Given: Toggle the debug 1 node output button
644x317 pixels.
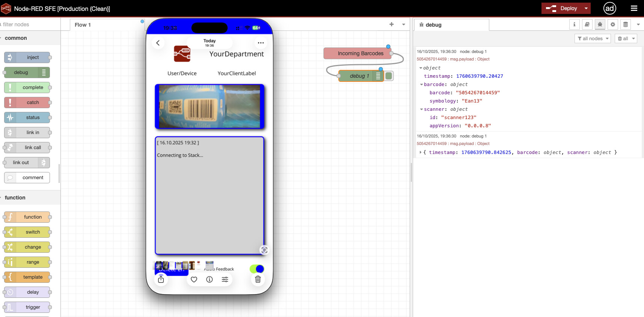Looking at the screenshot, I should 389,76.
